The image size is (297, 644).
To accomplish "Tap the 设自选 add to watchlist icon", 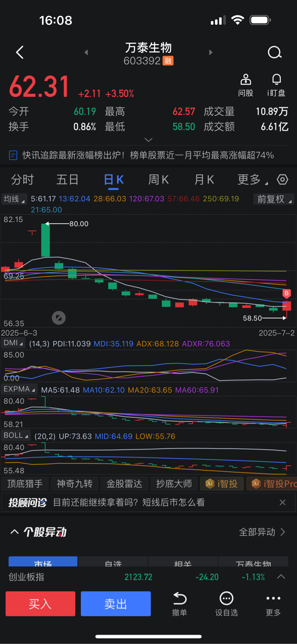I will [x=226, y=604].
